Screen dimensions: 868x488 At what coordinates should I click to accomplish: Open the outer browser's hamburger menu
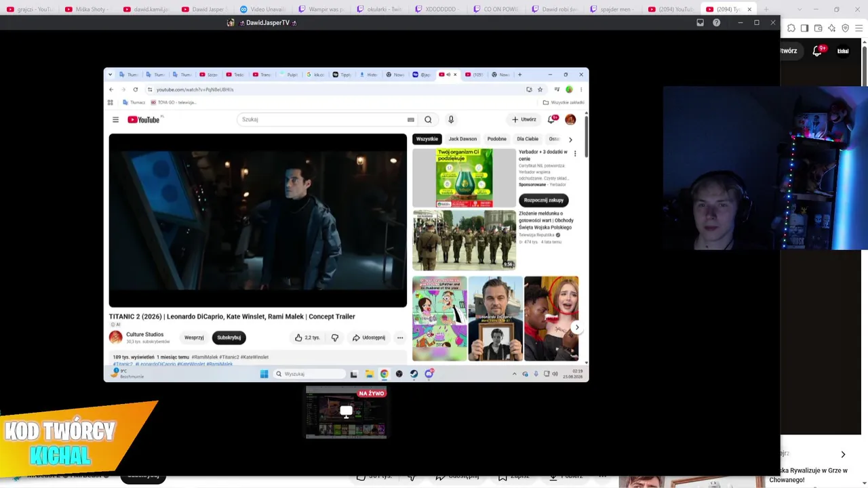point(859,28)
